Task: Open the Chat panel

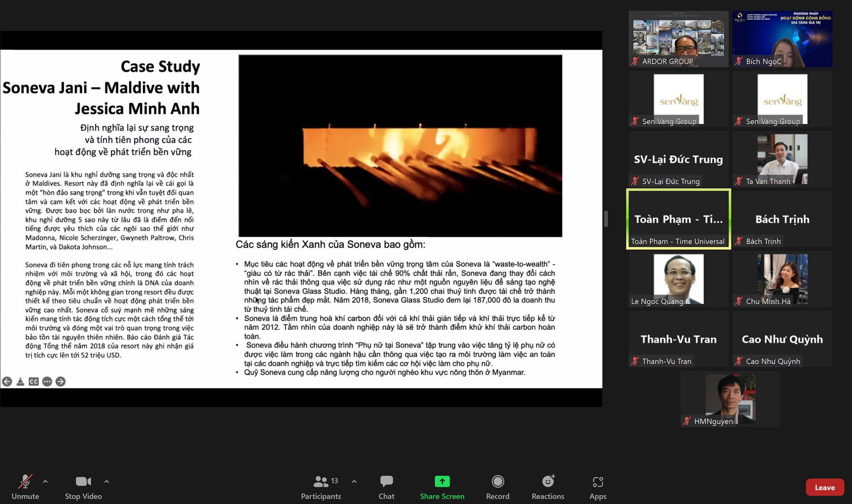Action: tap(386, 487)
